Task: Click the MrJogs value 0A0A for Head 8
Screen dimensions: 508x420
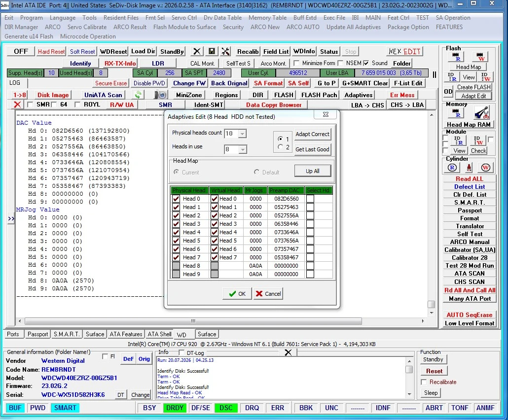Action: pos(255,266)
